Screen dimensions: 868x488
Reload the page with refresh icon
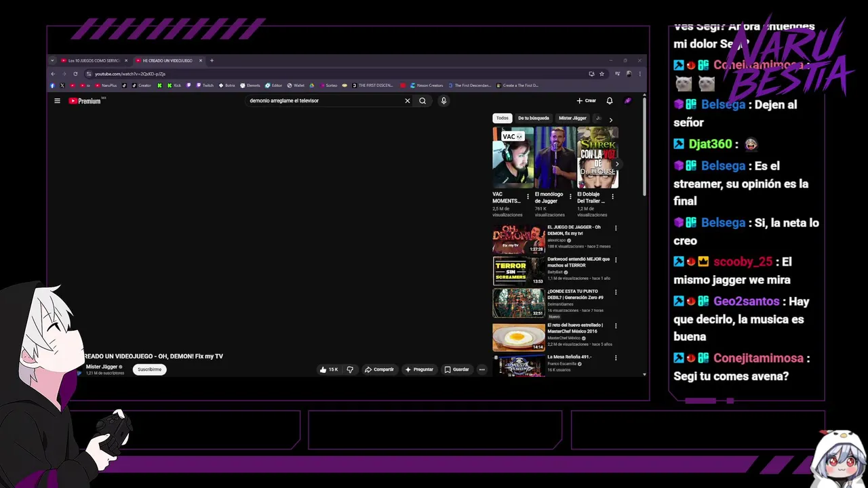[x=75, y=74]
